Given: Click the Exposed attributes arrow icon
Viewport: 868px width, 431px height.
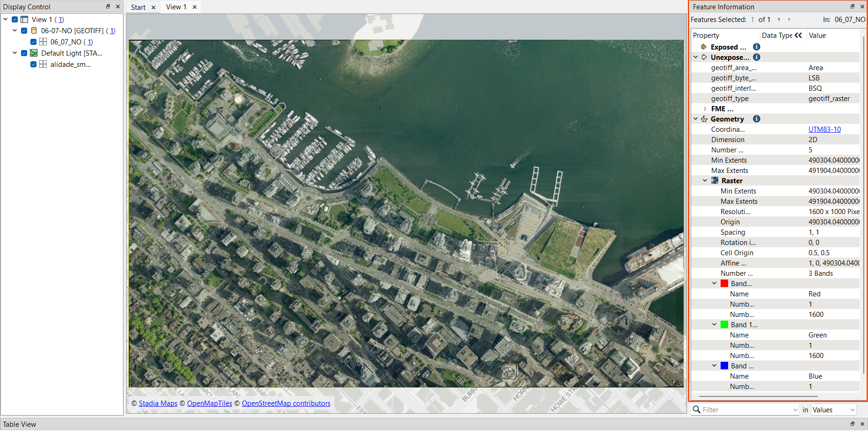Looking at the screenshot, I should pos(704,47).
